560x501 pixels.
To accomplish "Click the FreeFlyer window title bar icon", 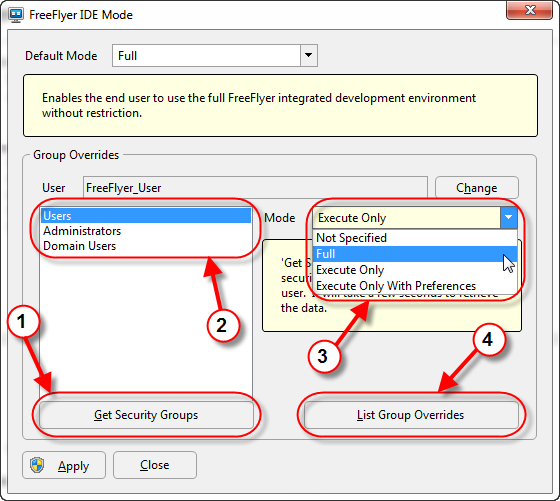I will coord(15,15).
